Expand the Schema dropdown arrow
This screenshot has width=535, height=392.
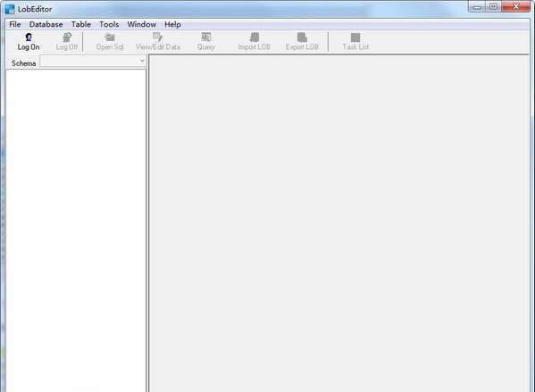pyautogui.click(x=142, y=61)
